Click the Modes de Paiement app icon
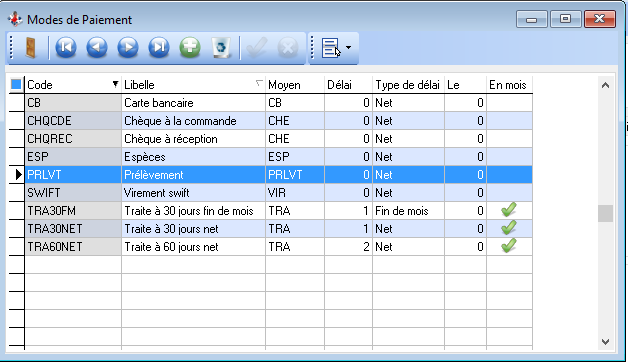Image resolution: width=628 pixels, height=362 pixels. point(15,19)
